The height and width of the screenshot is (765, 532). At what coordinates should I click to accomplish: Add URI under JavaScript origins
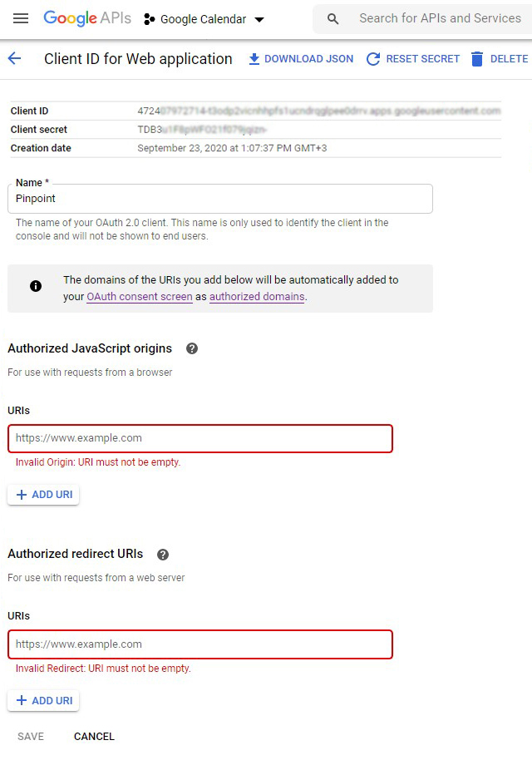click(x=43, y=495)
